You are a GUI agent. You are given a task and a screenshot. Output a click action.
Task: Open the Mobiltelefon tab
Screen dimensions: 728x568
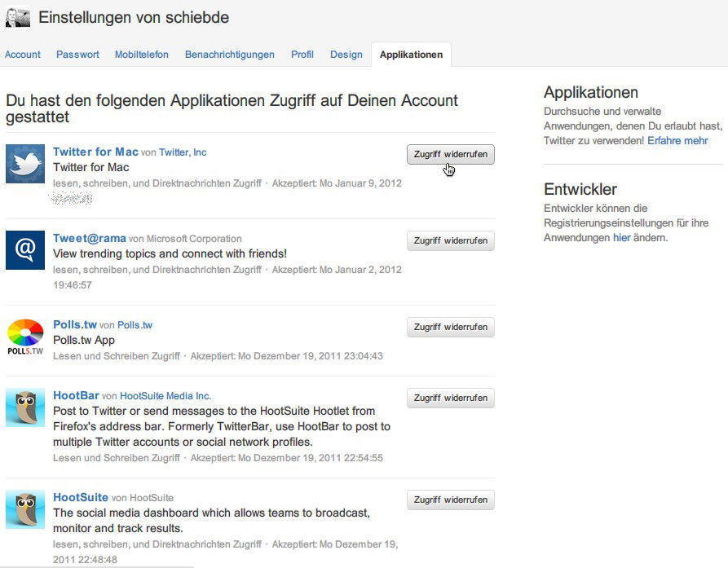click(142, 55)
